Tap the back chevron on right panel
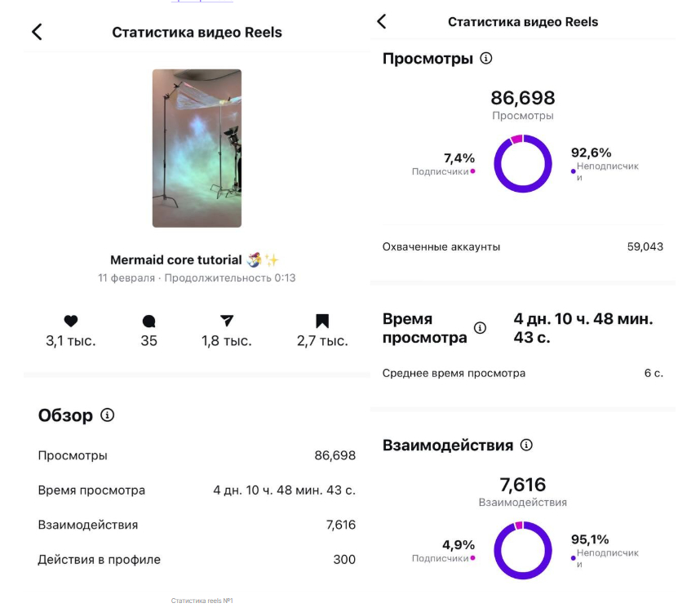The height and width of the screenshot is (612, 700). pos(382,22)
